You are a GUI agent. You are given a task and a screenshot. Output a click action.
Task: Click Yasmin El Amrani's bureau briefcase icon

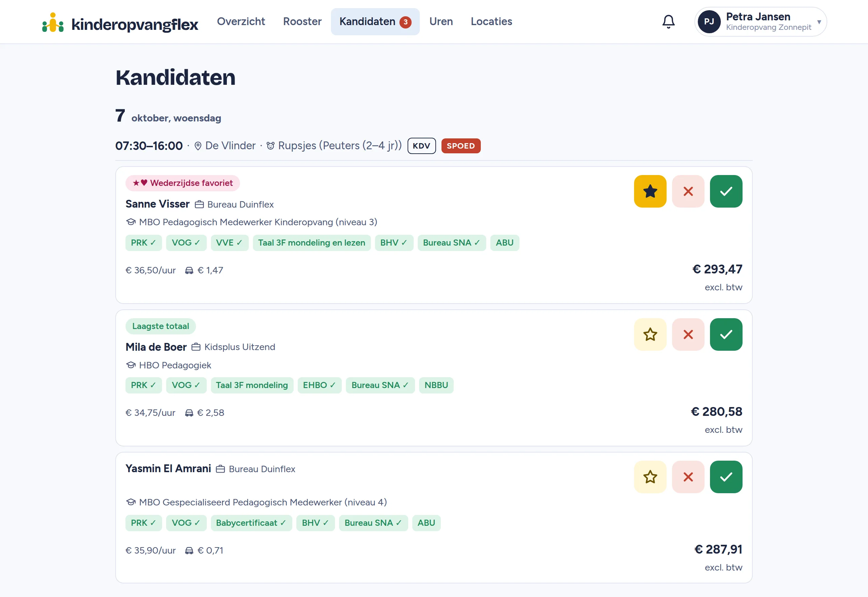click(220, 469)
